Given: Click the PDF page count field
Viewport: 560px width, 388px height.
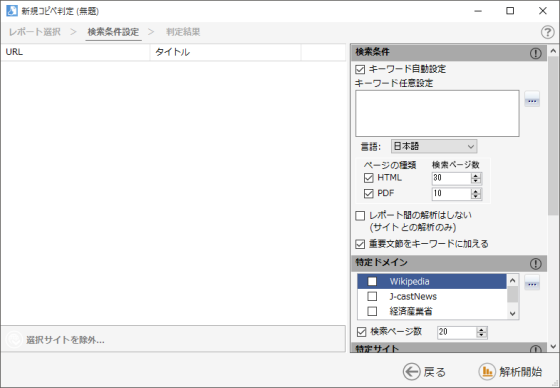Looking at the screenshot, I should [451, 194].
